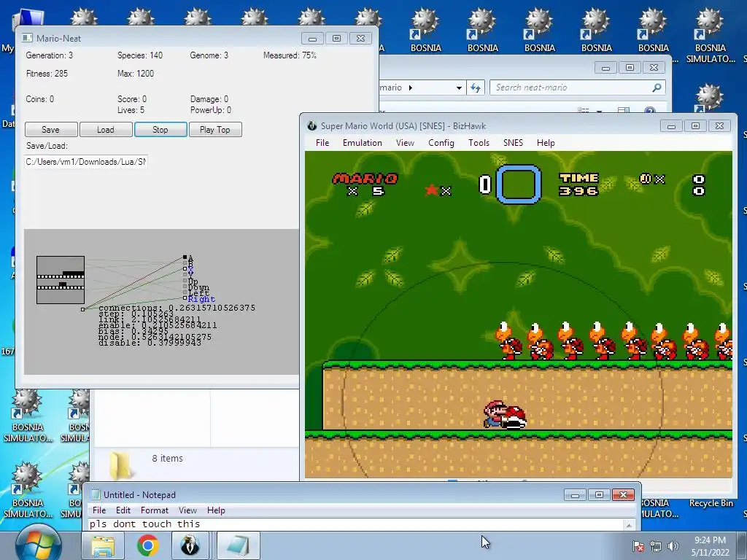Minimize the BizHawk window
Viewport: 747px width, 560px height.
tap(671, 126)
